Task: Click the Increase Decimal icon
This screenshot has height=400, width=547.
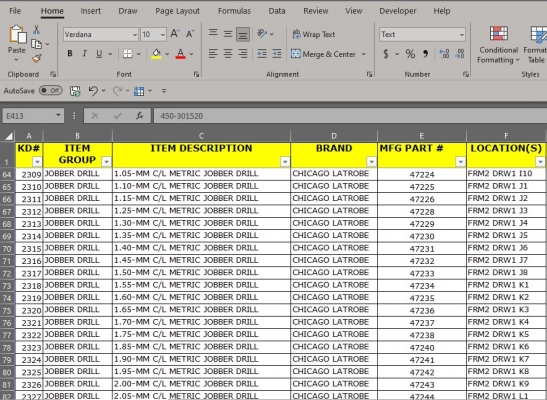Action: [444, 54]
